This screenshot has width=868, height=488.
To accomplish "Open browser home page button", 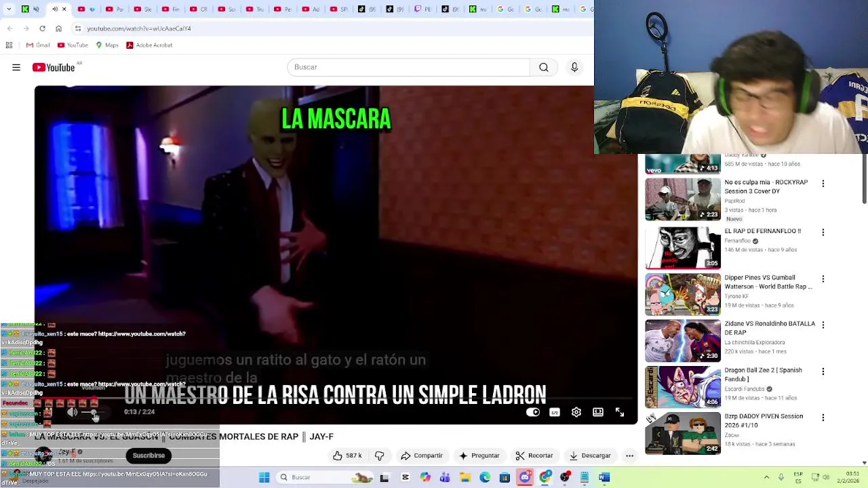I will tap(58, 28).
